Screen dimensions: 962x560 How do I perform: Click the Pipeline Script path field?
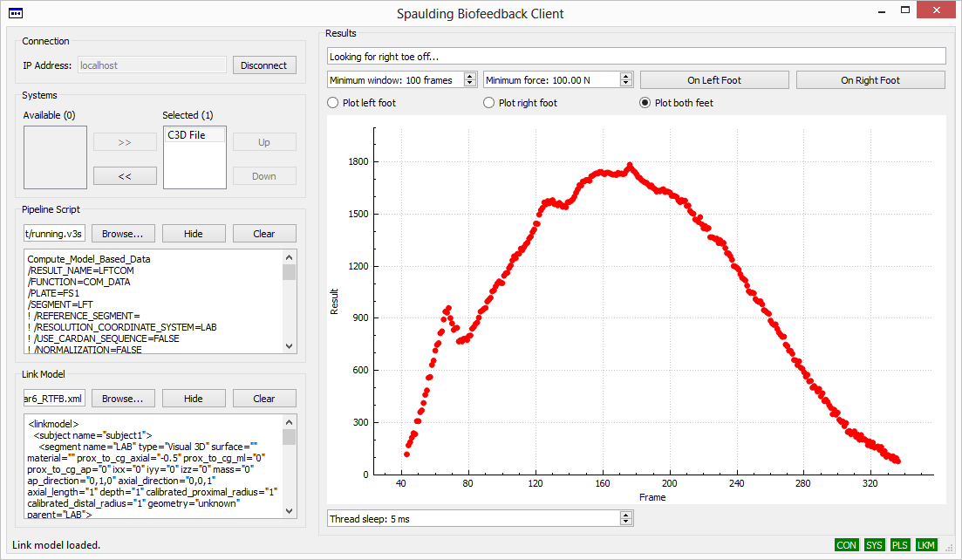54,234
